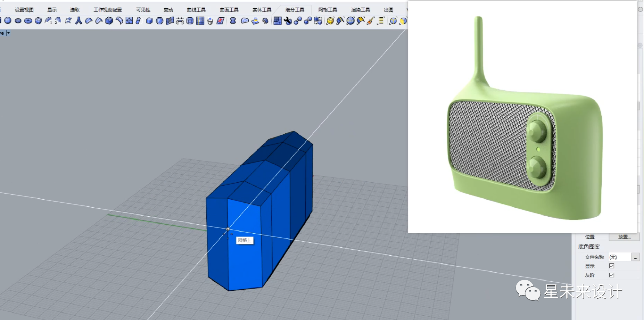This screenshot has height=320, width=644.
Task: Click the yellow list lines icon
Action: point(381,21)
